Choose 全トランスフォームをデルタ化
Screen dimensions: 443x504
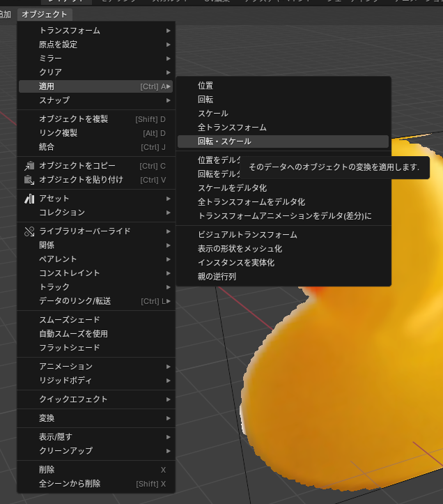[283, 202]
